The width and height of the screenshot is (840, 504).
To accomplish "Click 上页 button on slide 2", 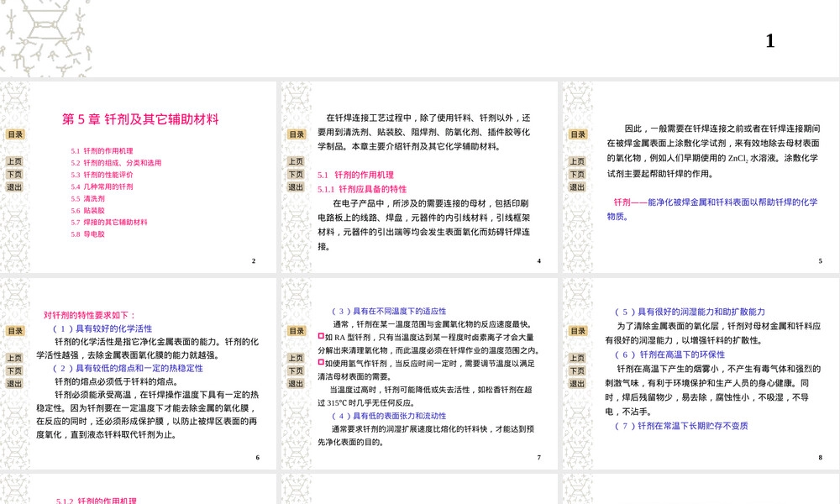I will tap(14, 161).
